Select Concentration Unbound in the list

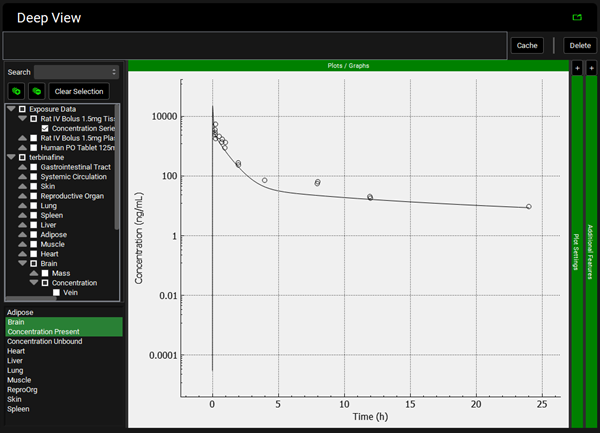tap(44, 341)
